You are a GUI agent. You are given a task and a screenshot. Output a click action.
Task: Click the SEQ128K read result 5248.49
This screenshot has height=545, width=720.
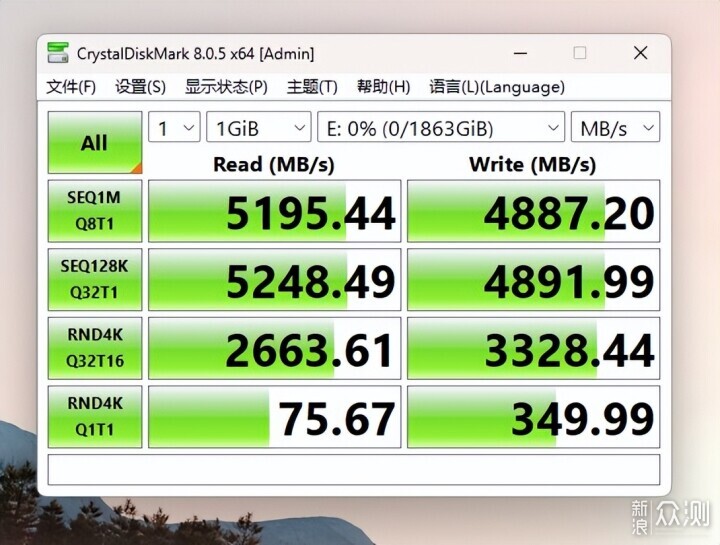[x=275, y=280]
